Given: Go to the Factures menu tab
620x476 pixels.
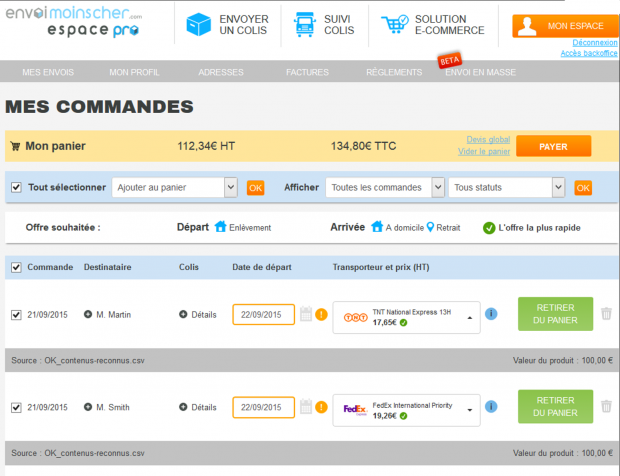Looking at the screenshot, I should click(x=307, y=72).
